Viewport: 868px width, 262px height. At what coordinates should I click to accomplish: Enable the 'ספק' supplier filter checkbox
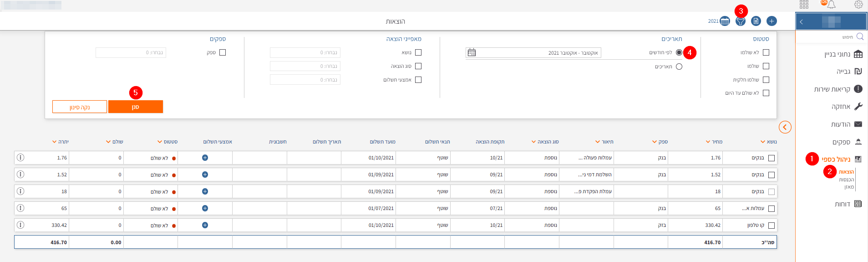(x=223, y=52)
